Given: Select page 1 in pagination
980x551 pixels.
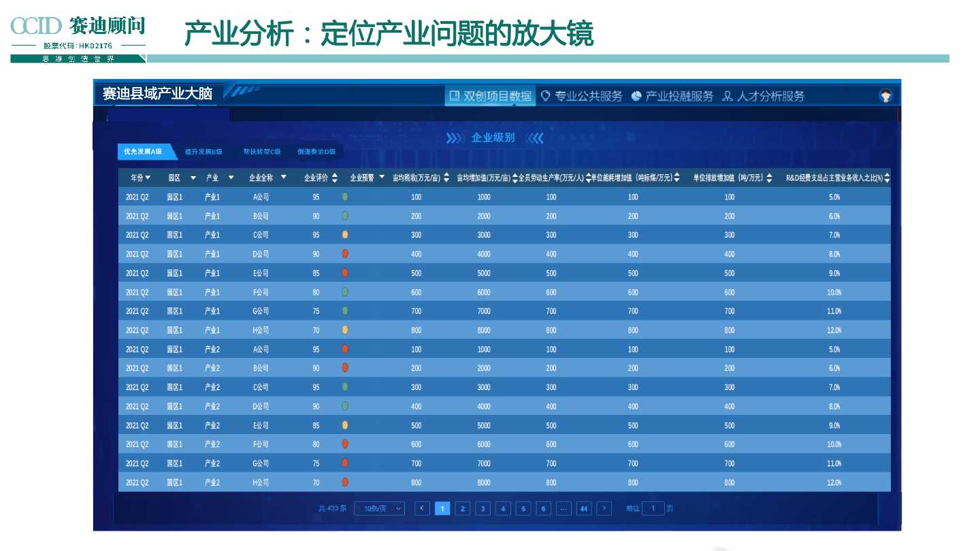Looking at the screenshot, I should point(442,508).
